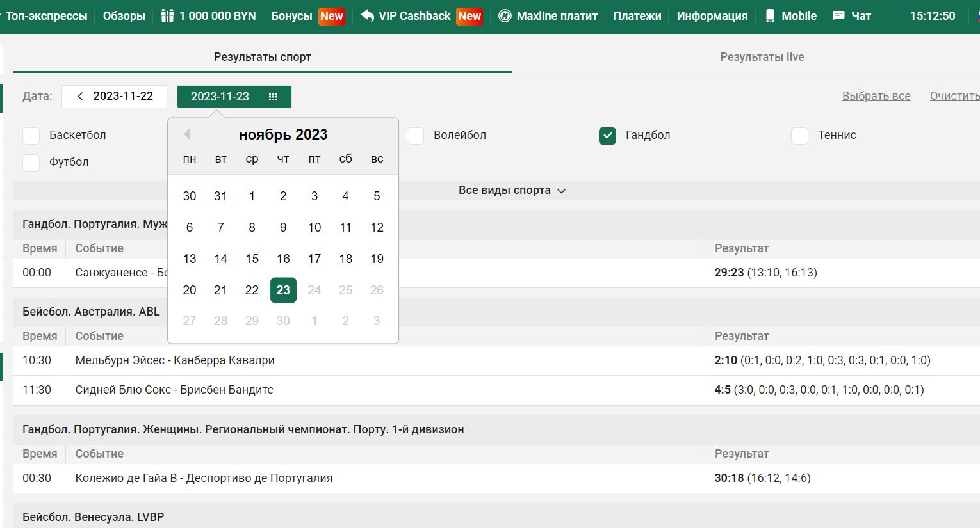Open Обзоры menu item

(x=124, y=16)
